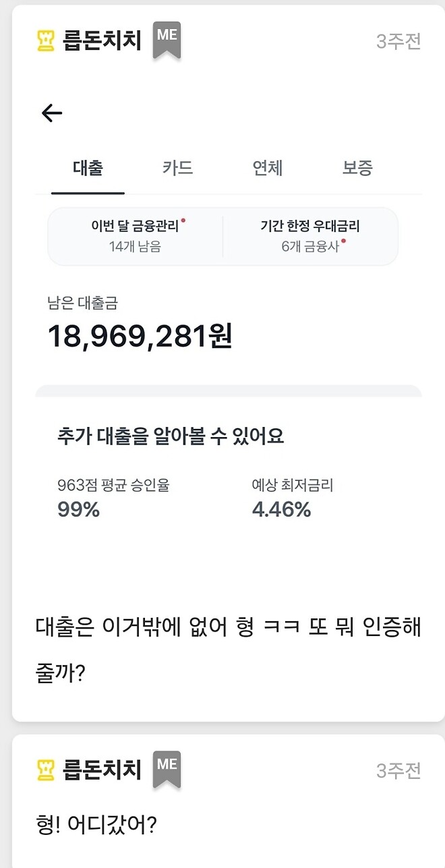The height and width of the screenshot is (868, 445).
Task: Click the 18,969,281원 remaining loan amount
Action: pos(140,337)
